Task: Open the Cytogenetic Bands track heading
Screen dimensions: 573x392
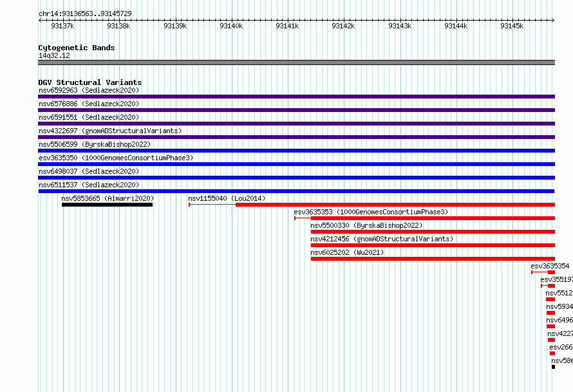Action: [77, 48]
